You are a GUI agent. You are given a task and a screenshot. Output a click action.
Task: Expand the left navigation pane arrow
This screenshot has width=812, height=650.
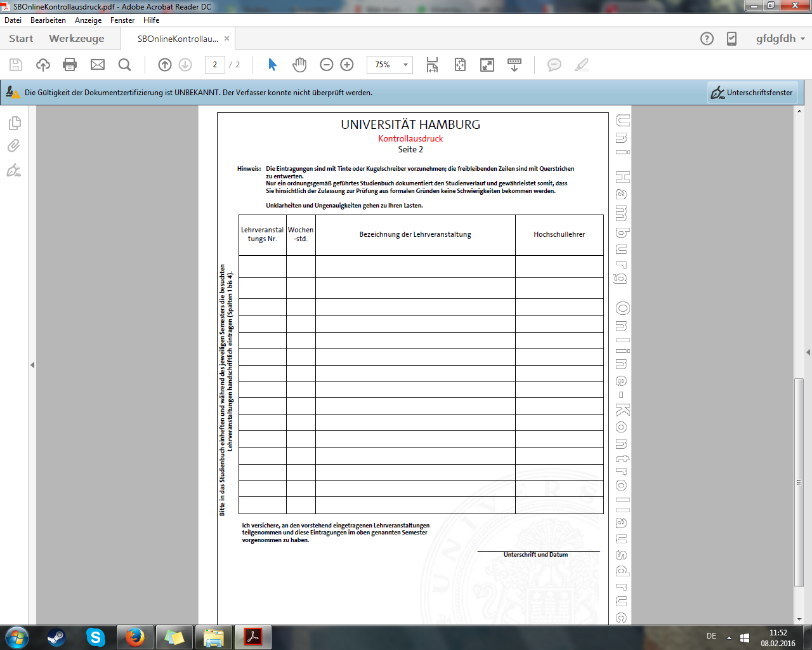[x=32, y=365]
